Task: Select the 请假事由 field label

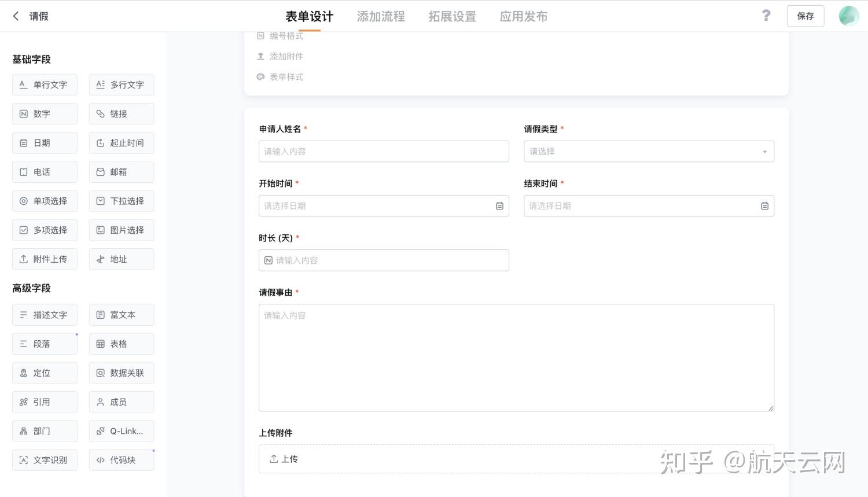Action: (275, 293)
